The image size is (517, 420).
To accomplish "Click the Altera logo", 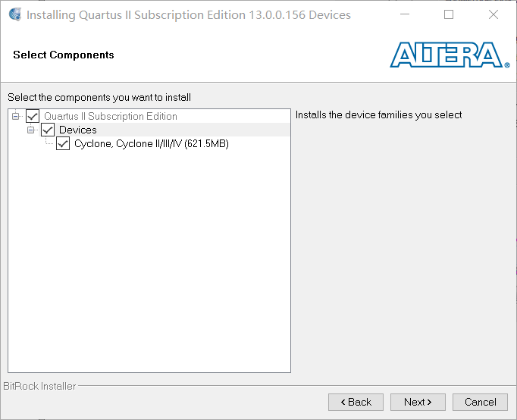I will coord(450,55).
